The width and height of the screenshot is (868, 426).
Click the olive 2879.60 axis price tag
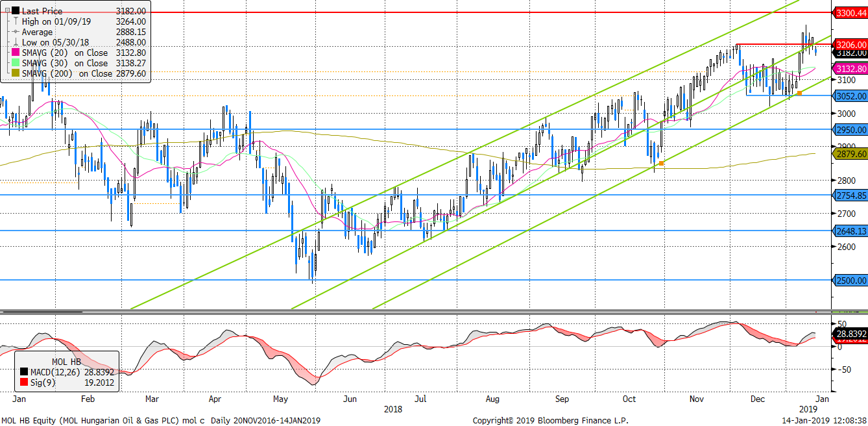click(850, 153)
